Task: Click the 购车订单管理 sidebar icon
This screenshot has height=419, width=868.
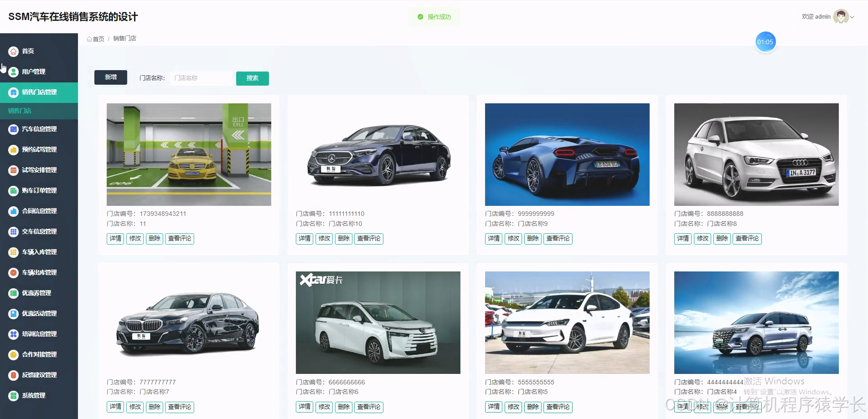Action: (x=14, y=191)
